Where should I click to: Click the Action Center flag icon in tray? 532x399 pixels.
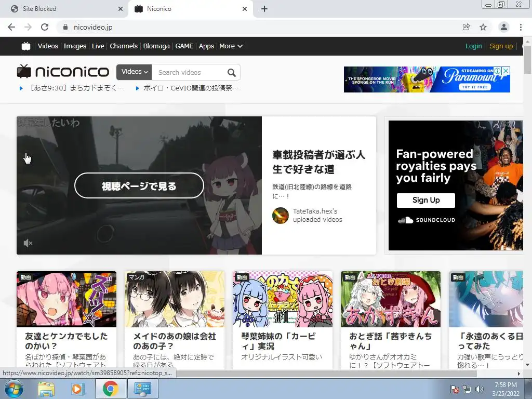[454, 389]
